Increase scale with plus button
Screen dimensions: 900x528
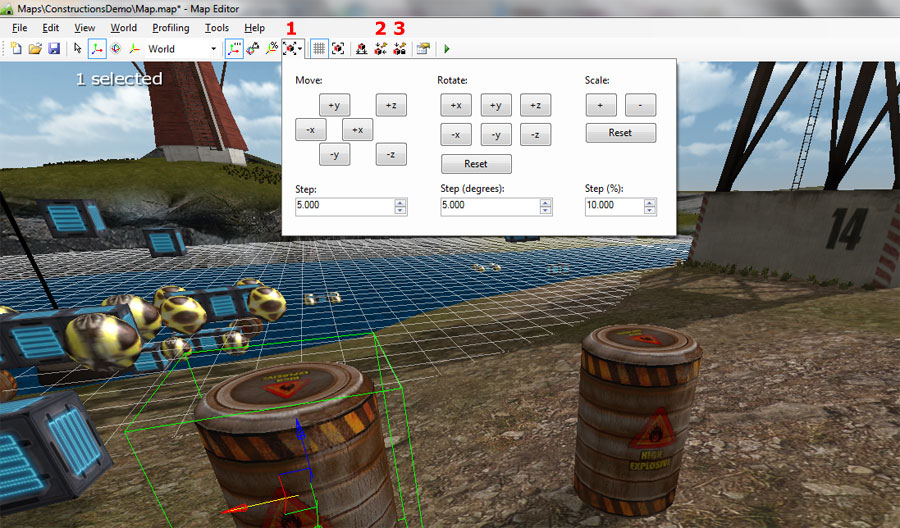tap(601, 105)
